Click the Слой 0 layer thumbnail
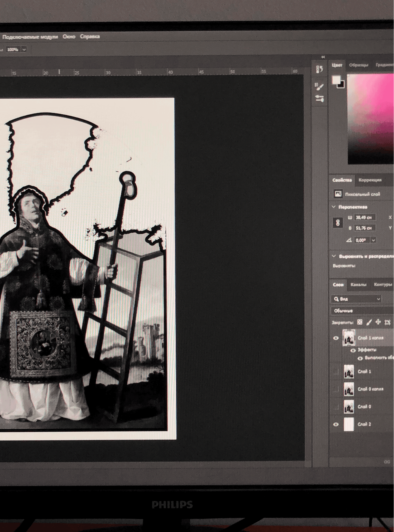The image size is (394, 532). pyautogui.click(x=349, y=407)
